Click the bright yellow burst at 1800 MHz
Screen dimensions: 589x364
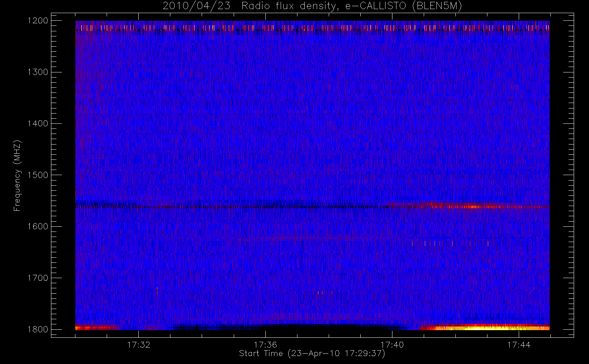(x=484, y=328)
